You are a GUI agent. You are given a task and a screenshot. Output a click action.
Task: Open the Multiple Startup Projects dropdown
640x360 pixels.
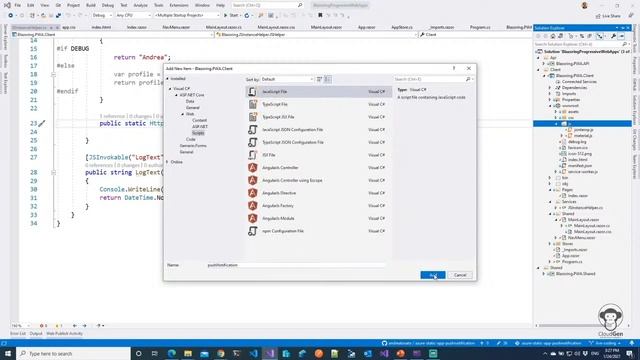pos(187,16)
